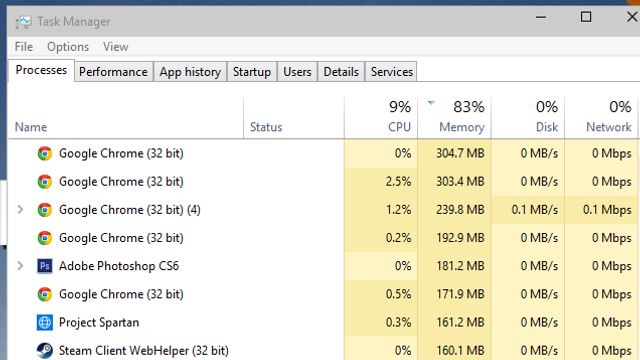Viewport: 640px width, 360px height.
Task: Sort by the Network column header
Action: 602,118
